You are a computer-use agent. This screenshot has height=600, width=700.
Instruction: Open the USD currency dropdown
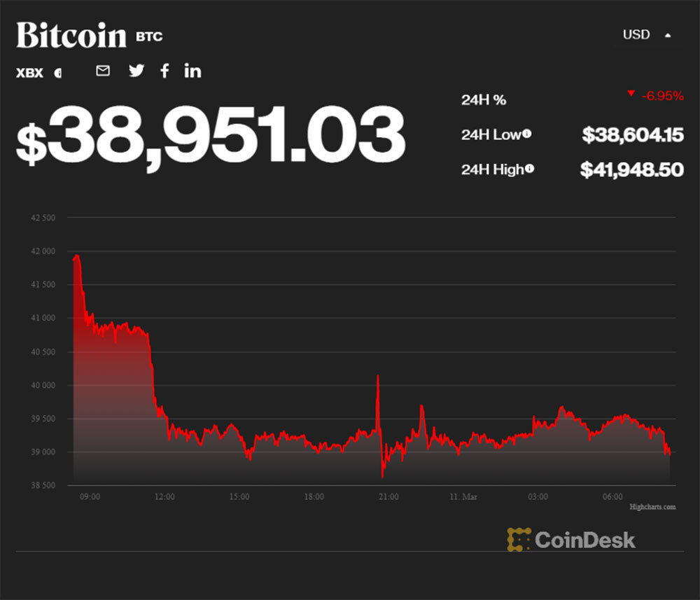click(636, 34)
